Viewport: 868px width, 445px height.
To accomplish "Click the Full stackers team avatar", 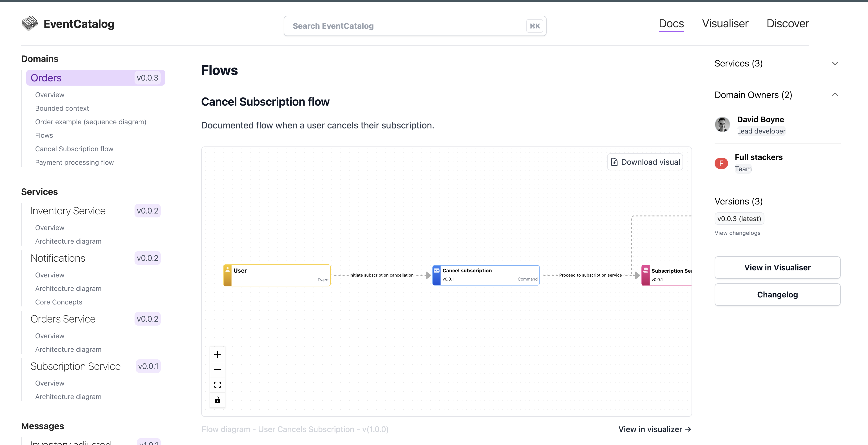I will point(721,163).
